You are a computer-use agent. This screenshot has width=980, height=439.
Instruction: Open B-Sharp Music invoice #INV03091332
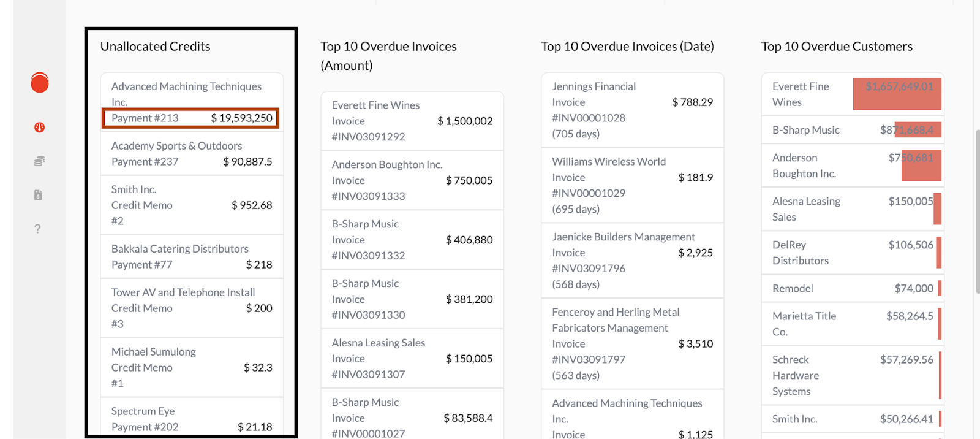pos(412,240)
